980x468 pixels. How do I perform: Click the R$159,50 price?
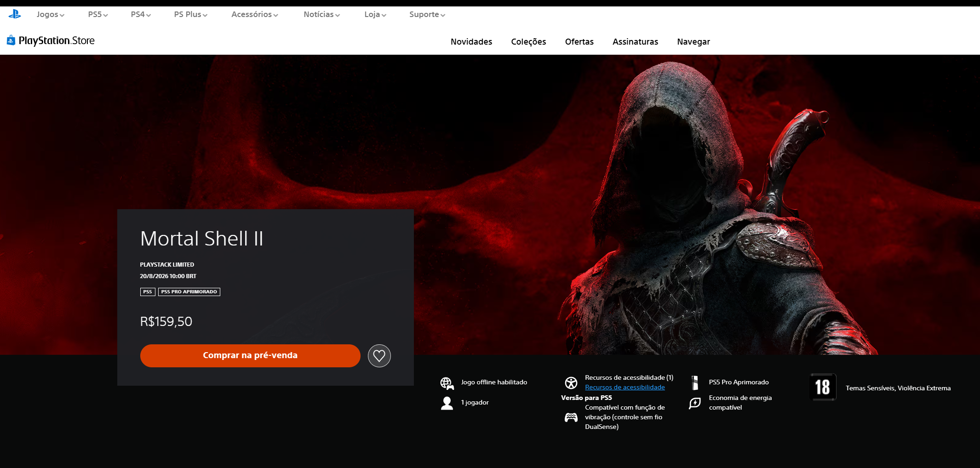point(166,321)
